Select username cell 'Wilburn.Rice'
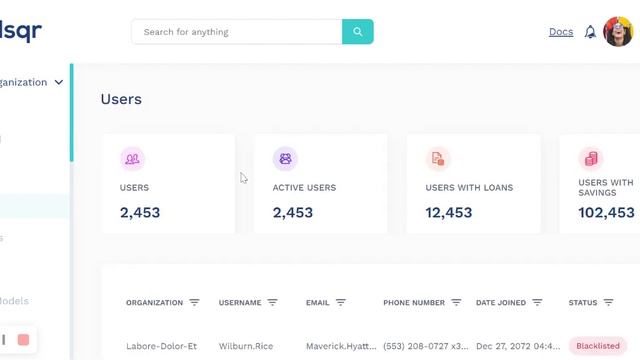Image resolution: width=640 pixels, height=360 pixels. coord(246,346)
